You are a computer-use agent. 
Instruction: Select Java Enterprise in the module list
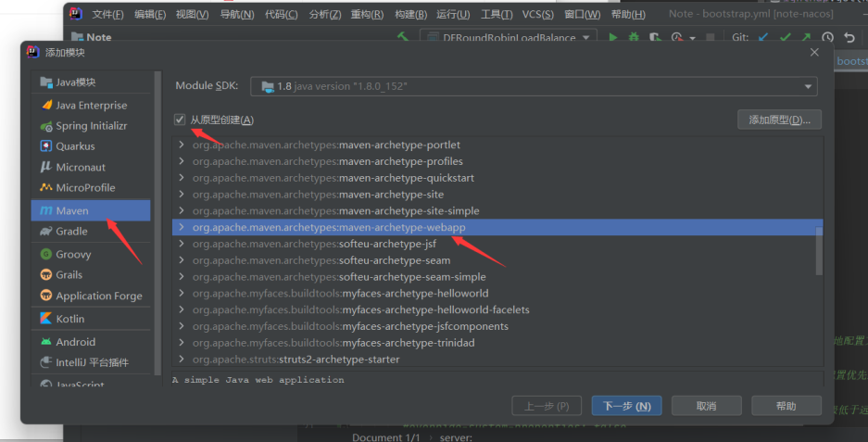(x=91, y=106)
